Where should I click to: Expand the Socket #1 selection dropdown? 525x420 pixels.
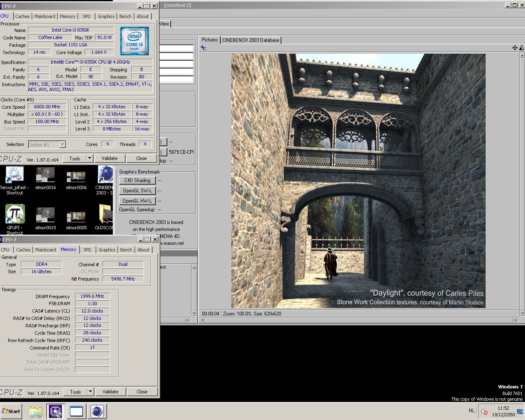coord(63,144)
